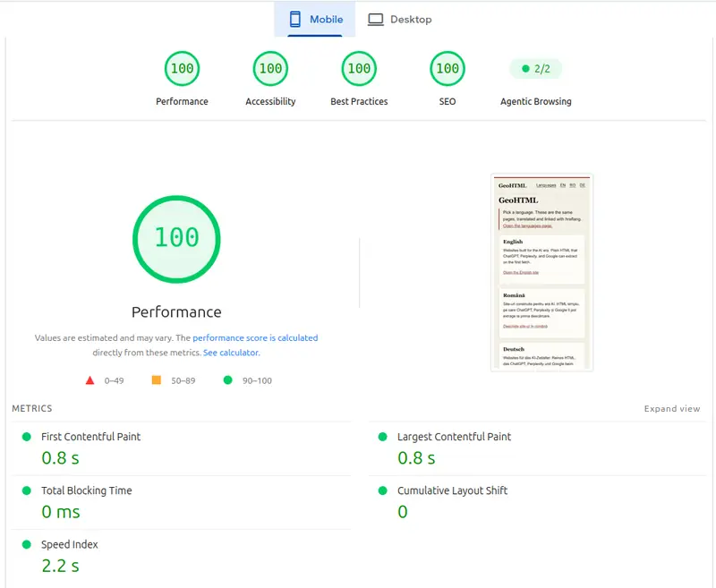Switch to the Desktop tab

(x=399, y=19)
